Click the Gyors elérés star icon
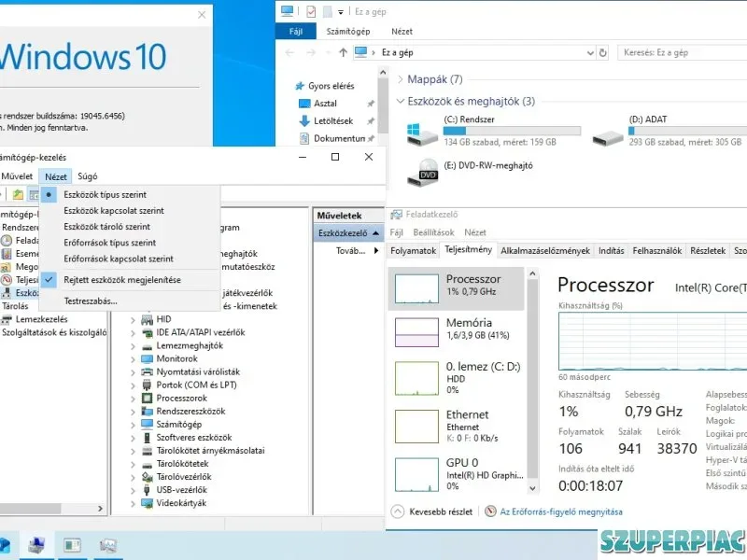 (x=300, y=86)
